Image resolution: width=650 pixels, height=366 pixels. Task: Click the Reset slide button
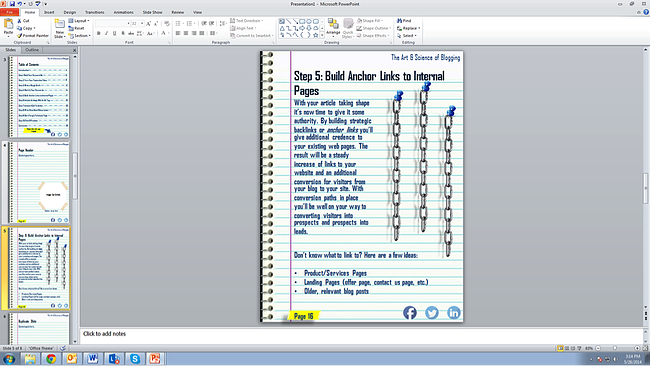click(x=76, y=28)
